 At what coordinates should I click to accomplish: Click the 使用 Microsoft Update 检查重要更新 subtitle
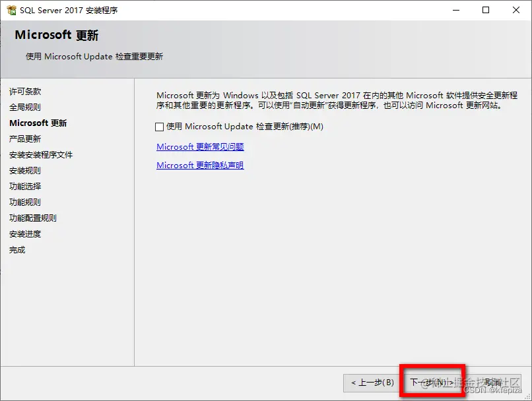(x=94, y=56)
